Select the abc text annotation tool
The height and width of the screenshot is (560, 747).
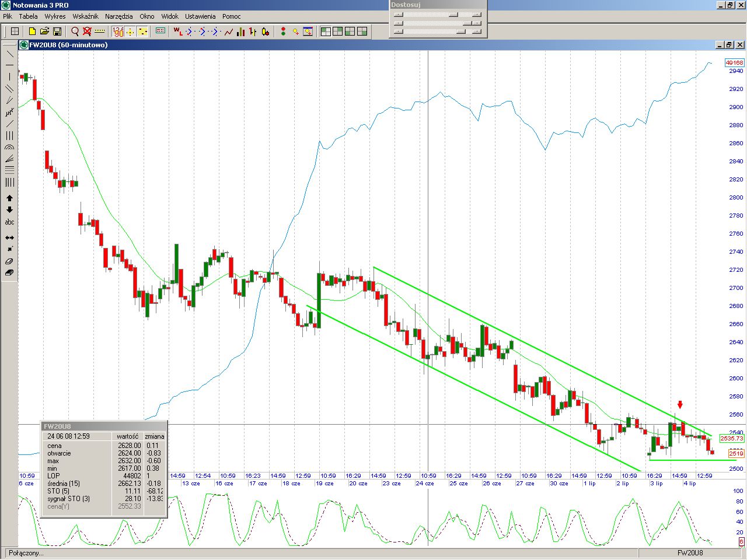(9, 222)
